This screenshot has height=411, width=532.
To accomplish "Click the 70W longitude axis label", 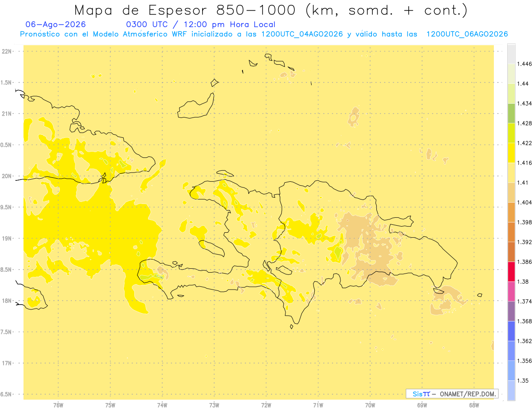I will coord(370,405).
